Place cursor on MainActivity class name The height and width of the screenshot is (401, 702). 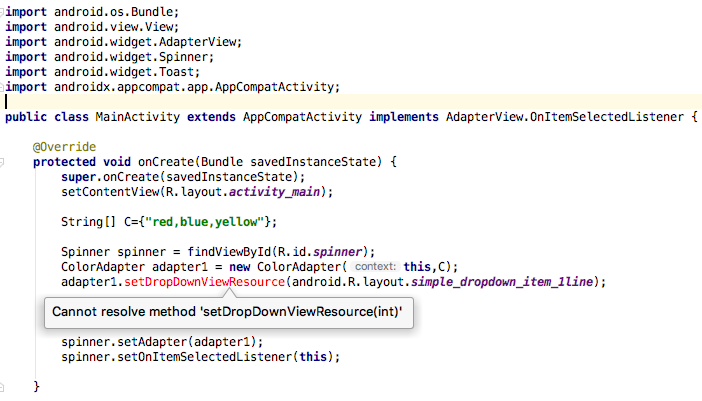coord(137,117)
